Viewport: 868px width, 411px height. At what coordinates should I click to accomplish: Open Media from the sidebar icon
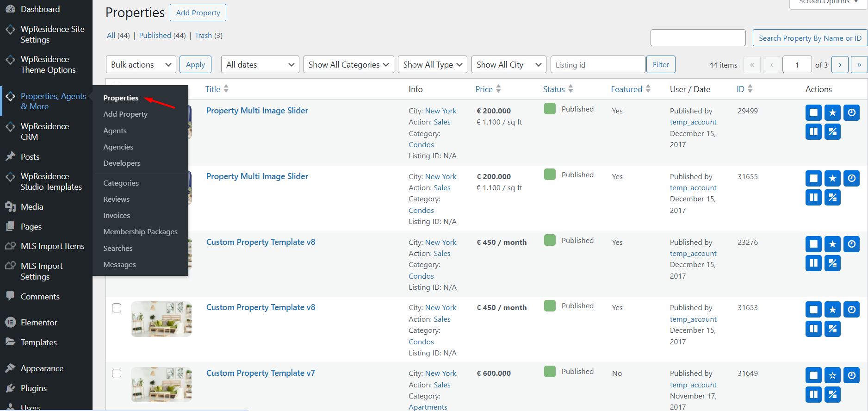(x=10, y=207)
